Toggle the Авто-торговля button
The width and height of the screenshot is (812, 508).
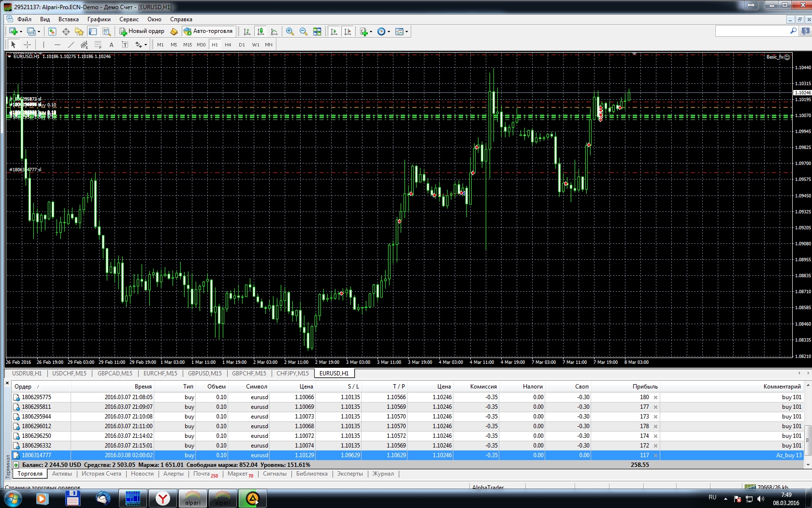click(x=208, y=31)
